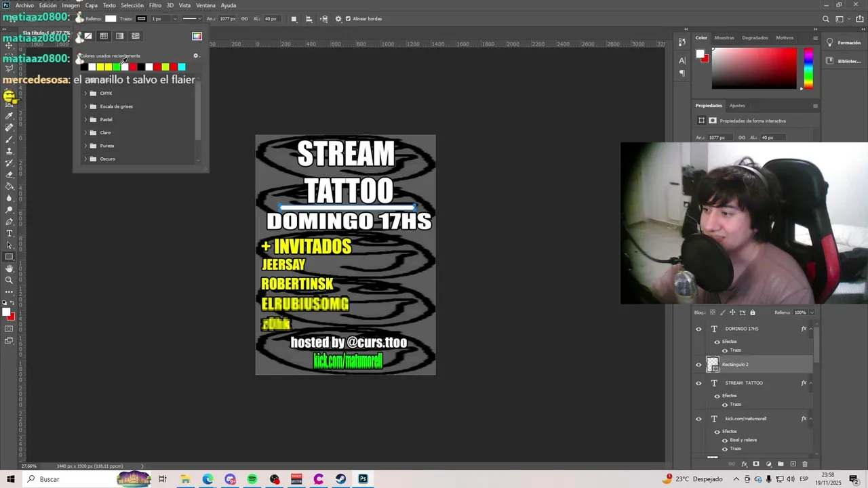Screen dimensions: 868x488
Task: Add a new adjustment layer
Action: [768, 464]
